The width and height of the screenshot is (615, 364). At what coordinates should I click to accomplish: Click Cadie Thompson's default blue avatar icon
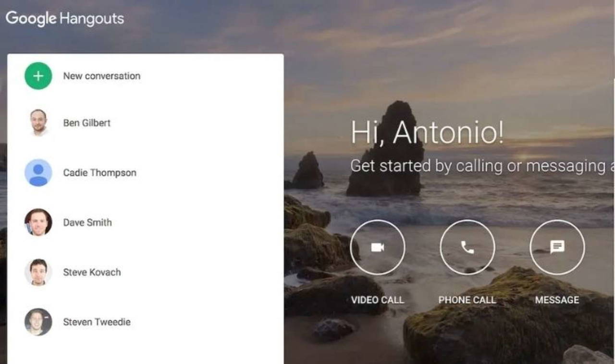click(38, 173)
